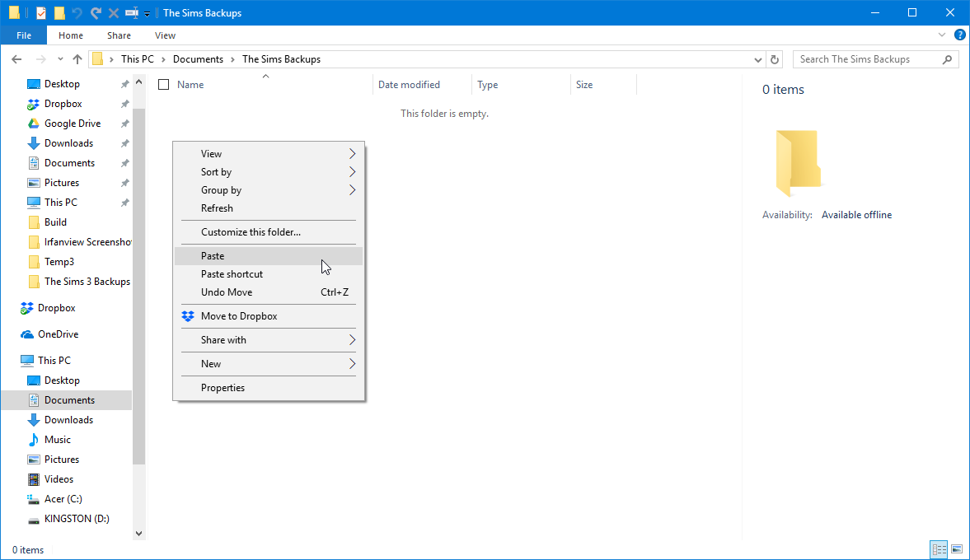Image resolution: width=970 pixels, height=560 pixels.
Task: Open the Share with submenu
Action: coord(269,340)
